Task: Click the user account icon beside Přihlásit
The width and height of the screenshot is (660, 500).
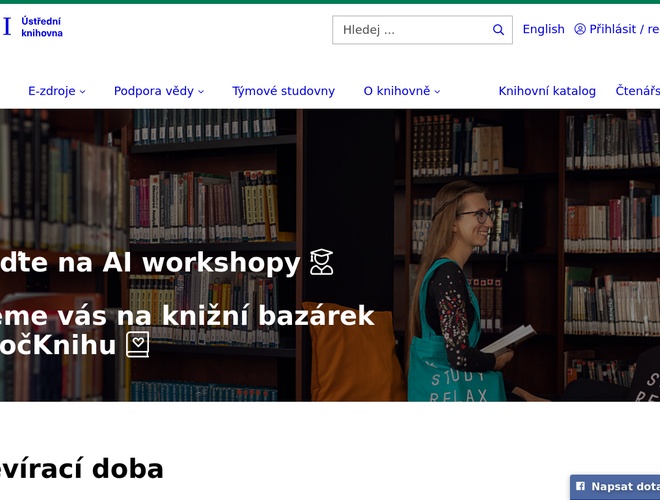Action: pos(580,29)
